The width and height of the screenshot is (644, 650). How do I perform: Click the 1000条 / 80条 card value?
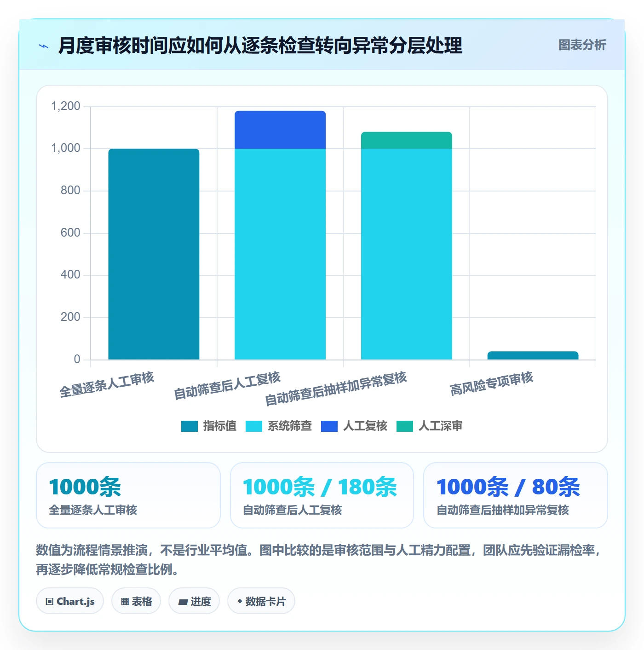pos(508,487)
